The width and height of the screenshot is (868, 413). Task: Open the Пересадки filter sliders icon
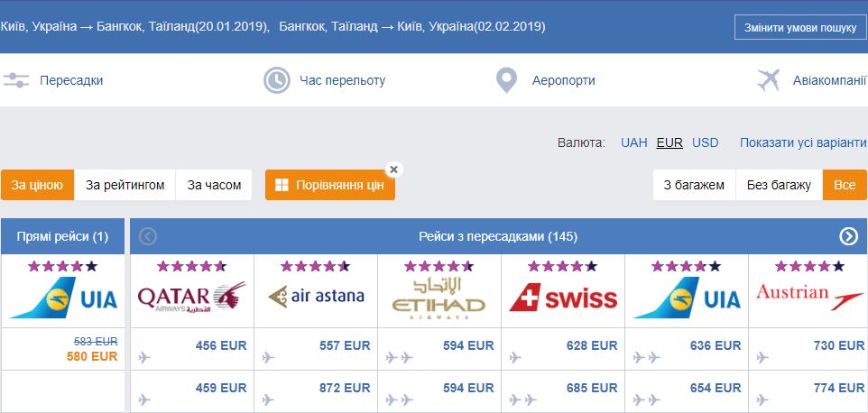16,80
